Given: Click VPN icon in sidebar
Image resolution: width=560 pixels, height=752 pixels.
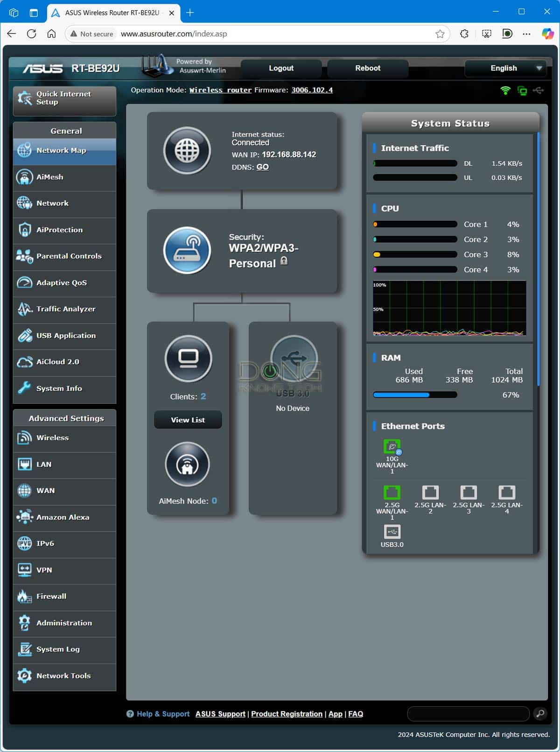Looking at the screenshot, I should pyautogui.click(x=24, y=570).
